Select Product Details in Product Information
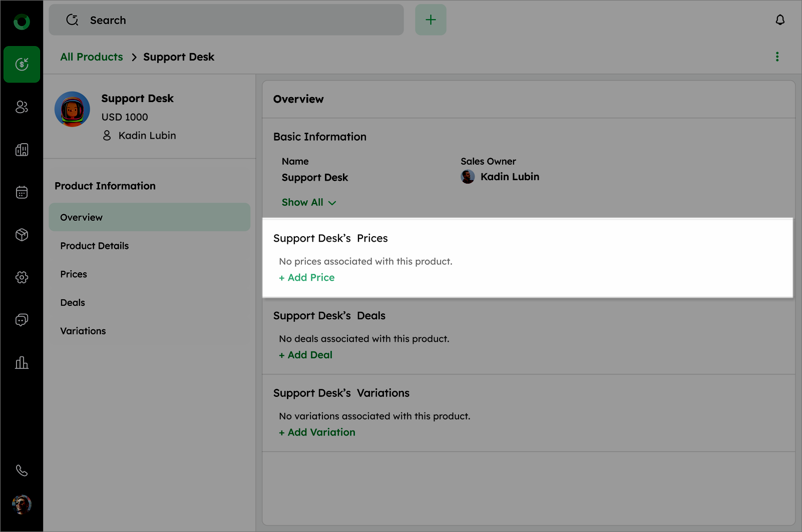This screenshot has width=802, height=532. click(x=95, y=246)
